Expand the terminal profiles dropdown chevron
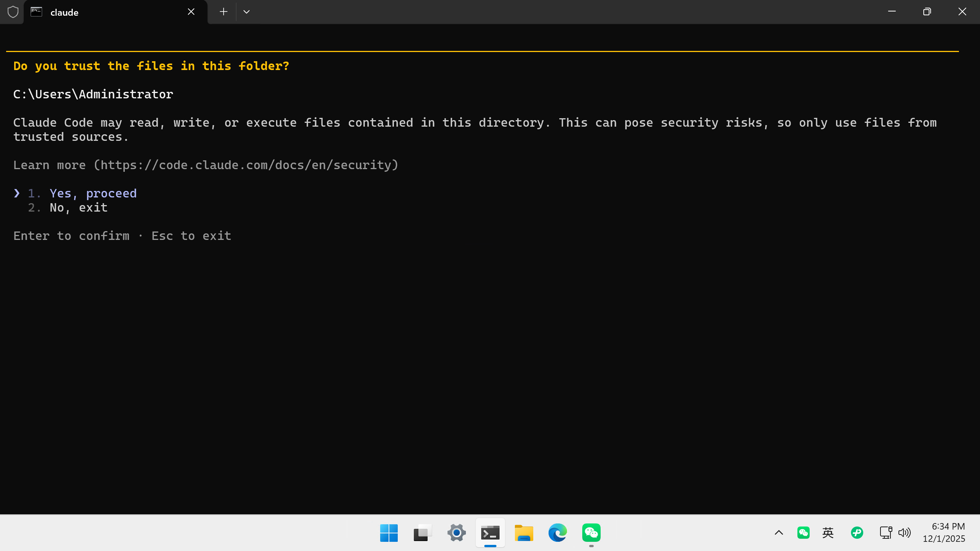Screen dimensions: 980x551 pos(247,12)
